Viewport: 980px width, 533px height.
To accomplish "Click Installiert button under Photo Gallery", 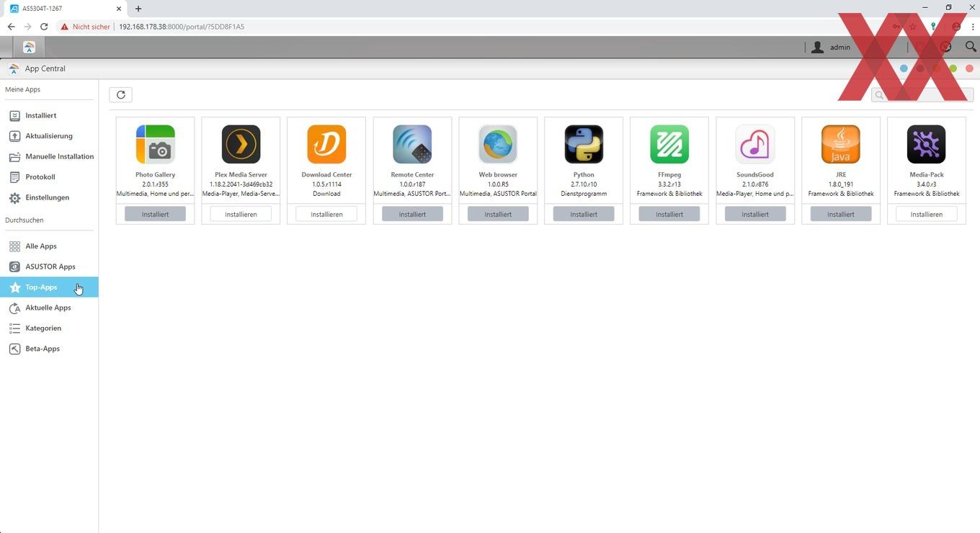I will coord(155,214).
